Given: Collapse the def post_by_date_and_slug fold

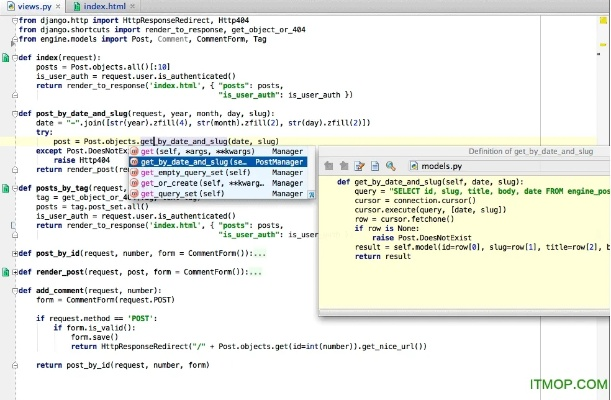Looking at the screenshot, I should pos(14,114).
